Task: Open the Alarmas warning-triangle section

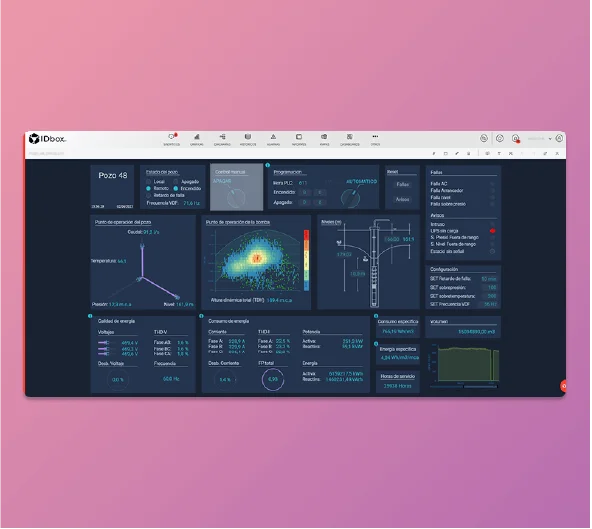Action: 273,139
